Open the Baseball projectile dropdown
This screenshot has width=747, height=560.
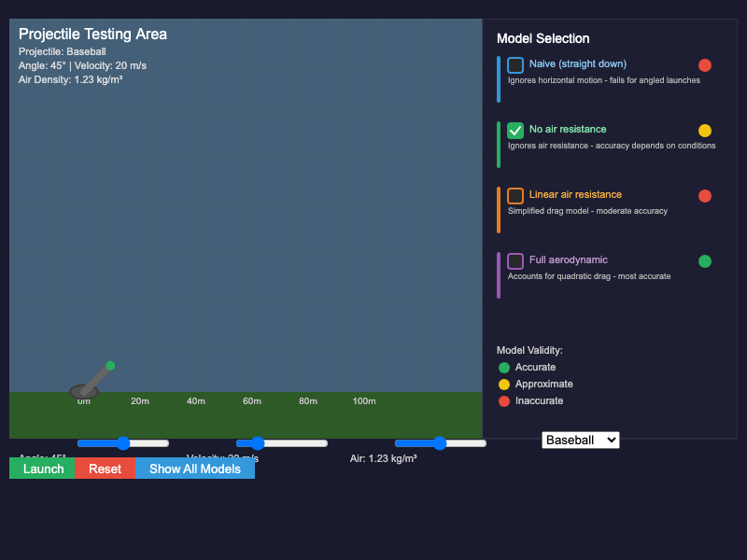tap(580, 440)
